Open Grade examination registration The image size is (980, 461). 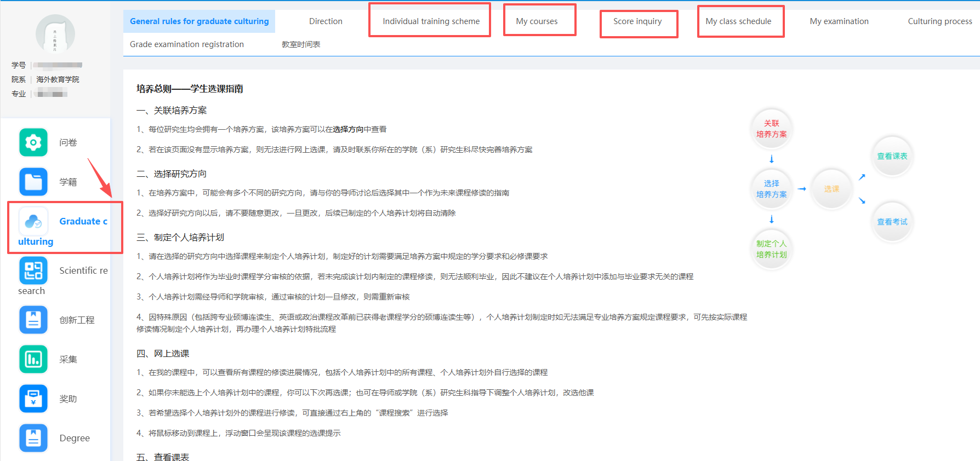[x=187, y=44]
